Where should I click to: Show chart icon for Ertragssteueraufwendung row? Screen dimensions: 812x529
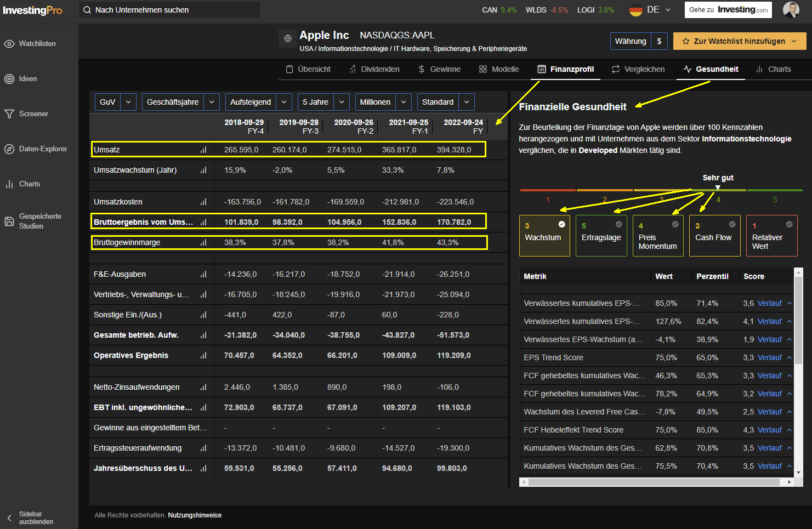tap(203, 448)
